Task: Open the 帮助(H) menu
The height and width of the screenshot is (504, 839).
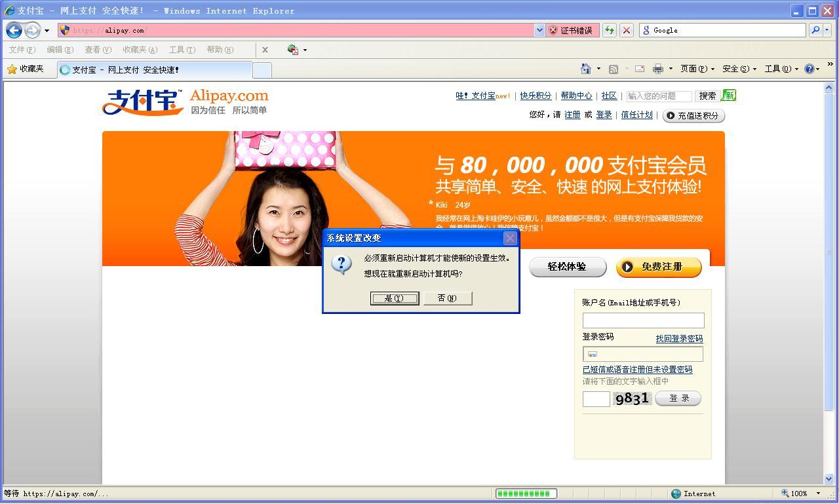Action: (x=220, y=50)
